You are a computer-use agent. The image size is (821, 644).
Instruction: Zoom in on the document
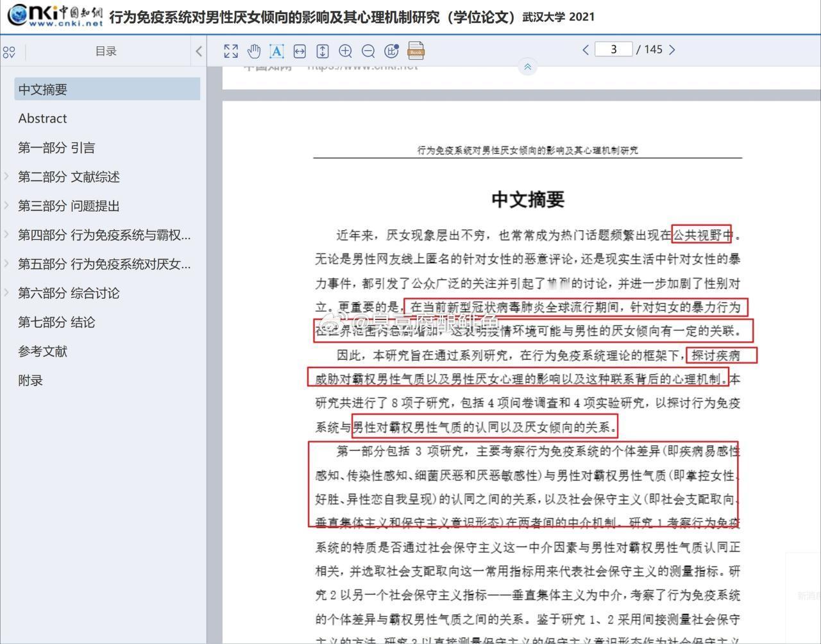point(345,51)
